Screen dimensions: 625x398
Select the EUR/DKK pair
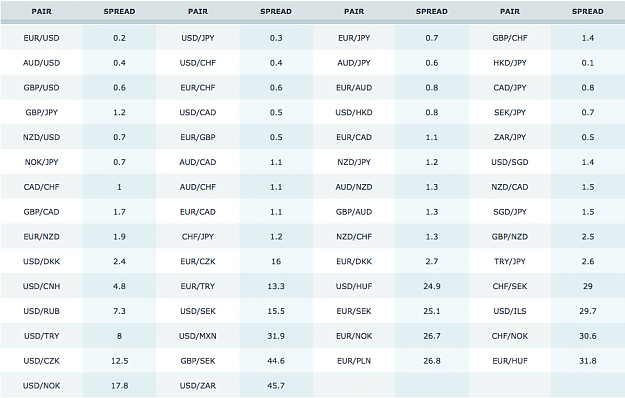[354, 261]
